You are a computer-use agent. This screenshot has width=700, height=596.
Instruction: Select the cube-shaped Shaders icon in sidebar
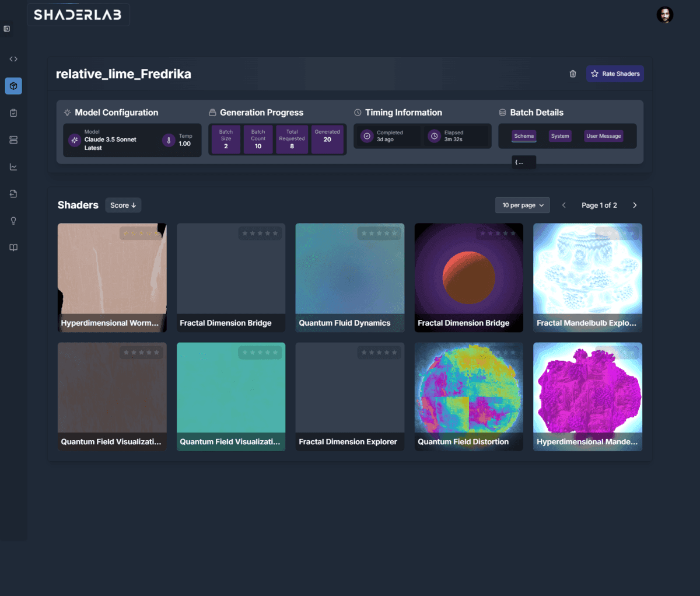13,85
